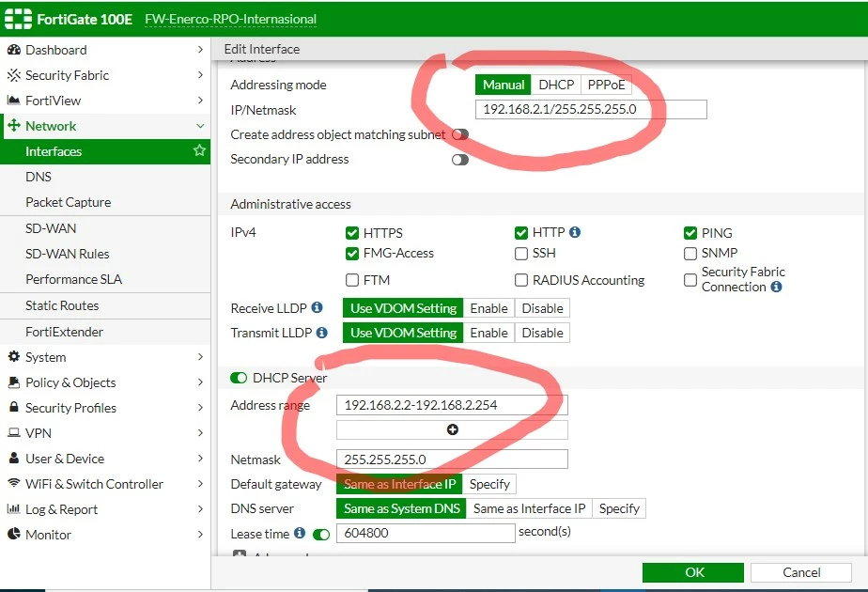
Task: Click OK to save interface
Action: click(693, 572)
